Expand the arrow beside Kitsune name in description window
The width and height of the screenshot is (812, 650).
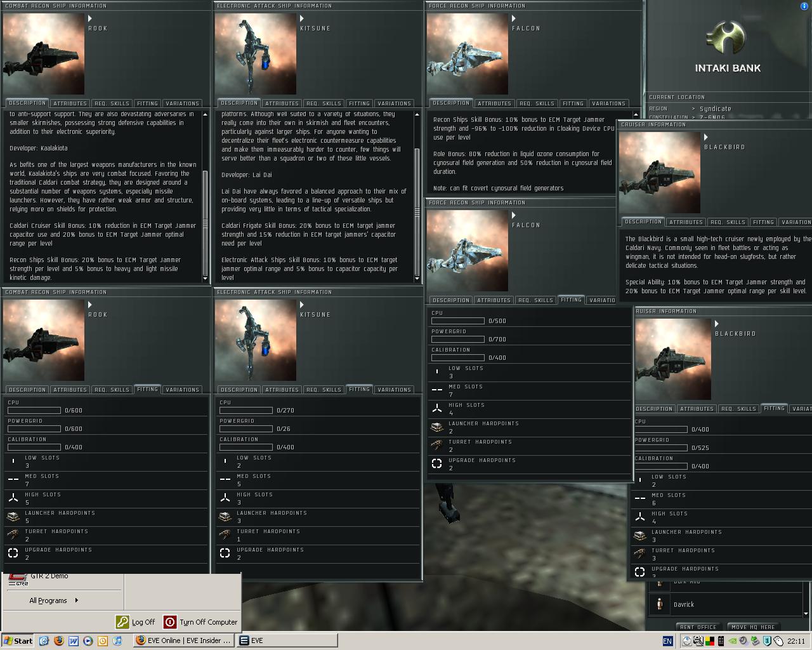[x=302, y=18]
